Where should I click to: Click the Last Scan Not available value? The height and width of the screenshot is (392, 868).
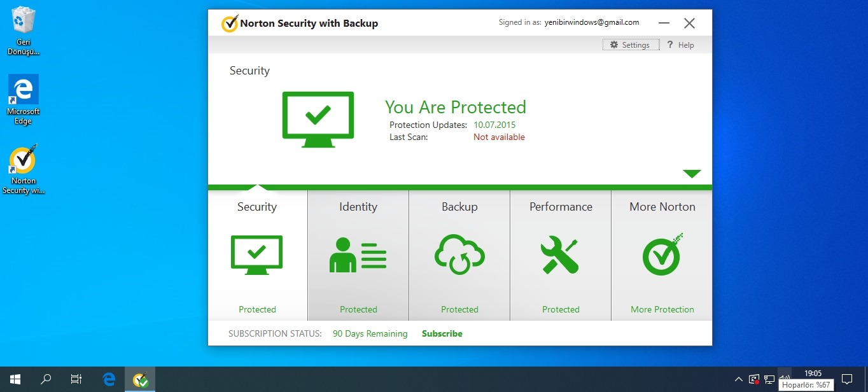click(x=499, y=137)
